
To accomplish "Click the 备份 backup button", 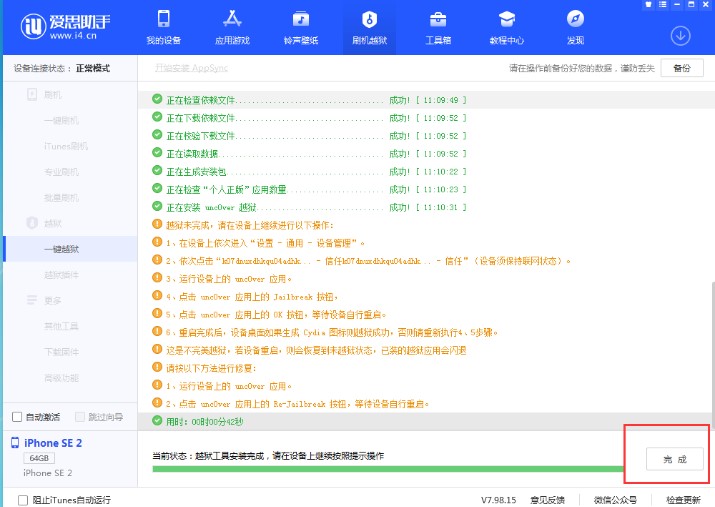I will [681, 68].
